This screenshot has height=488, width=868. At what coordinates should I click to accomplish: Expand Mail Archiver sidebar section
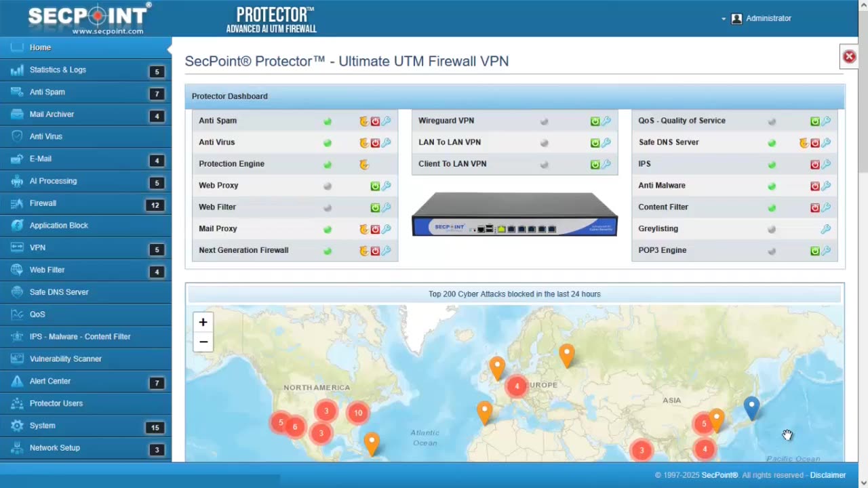(85, 115)
